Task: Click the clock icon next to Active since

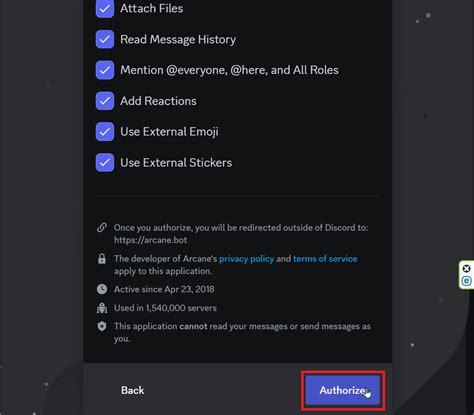Action: click(x=102, y=289)
